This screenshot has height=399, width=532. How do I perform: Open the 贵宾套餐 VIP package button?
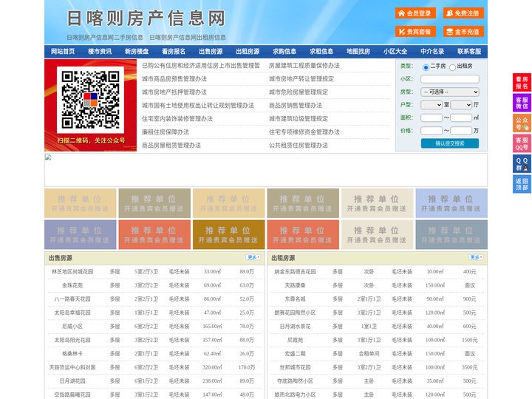pyautogui.click(x=415, y=32)
